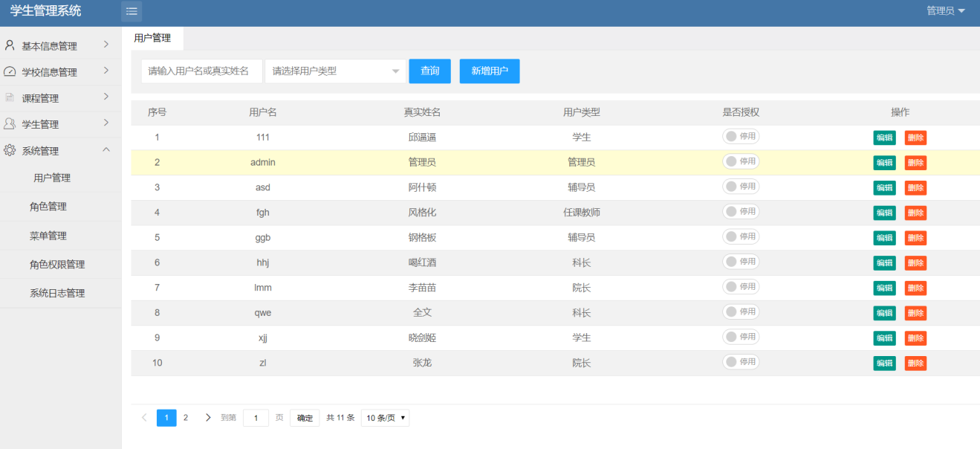980x449 pixels.
Task: Delete the qwe user row
Action: pyautogui.click(x=915, y=313)
